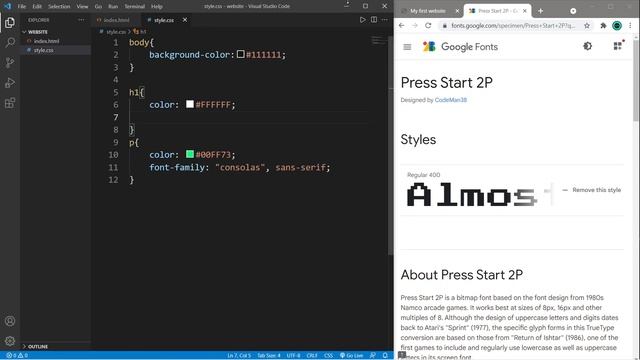
Task: Select the Press Start 2P browser tab
Action: (x=498, y=11)
